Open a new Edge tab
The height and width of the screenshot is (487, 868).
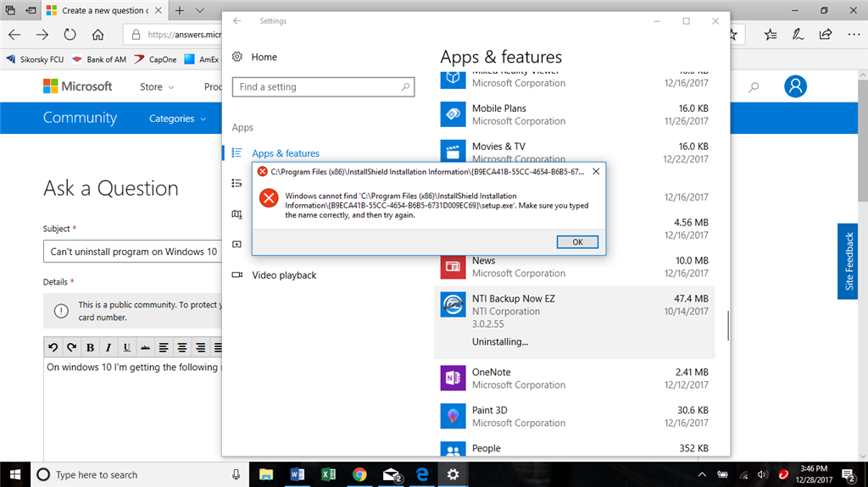(180, 10)
